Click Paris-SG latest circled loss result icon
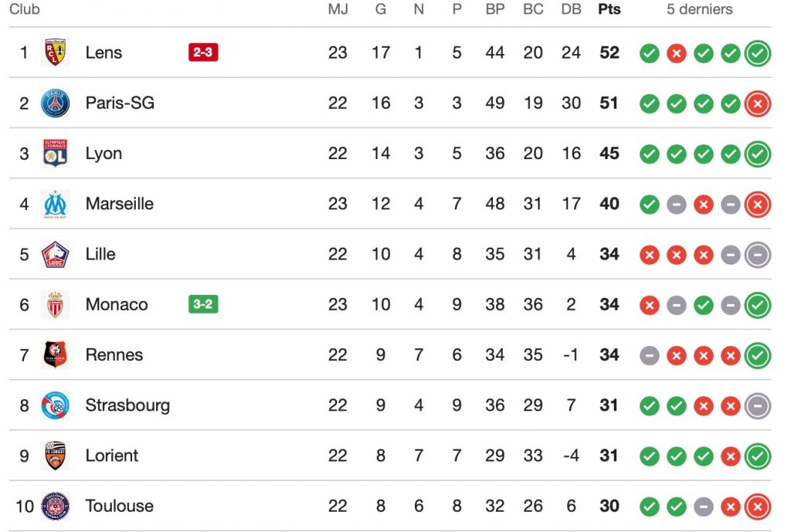791x532 pixels. pyautogui.click(x=758, y=103)
